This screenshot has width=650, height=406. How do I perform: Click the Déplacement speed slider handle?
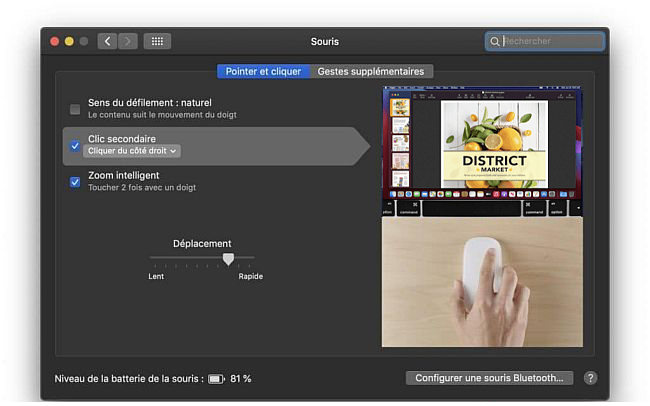(x=228, y=258)
